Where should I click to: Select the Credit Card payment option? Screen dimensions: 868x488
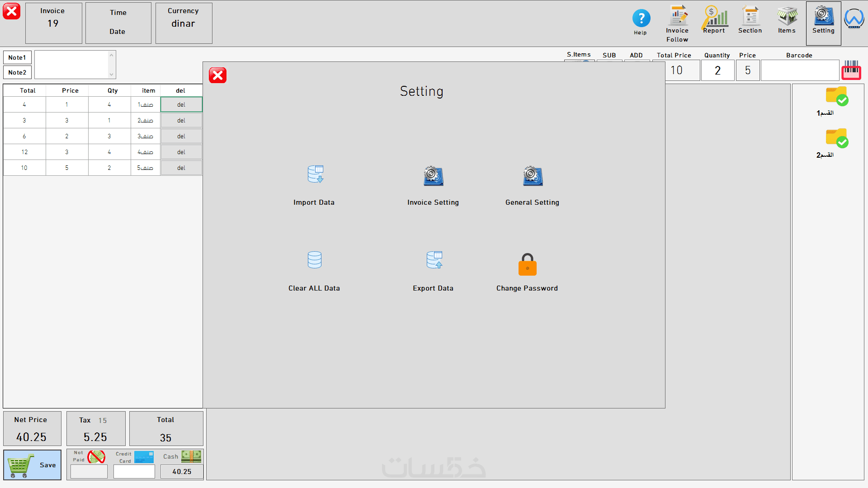[x=144, y=457]
